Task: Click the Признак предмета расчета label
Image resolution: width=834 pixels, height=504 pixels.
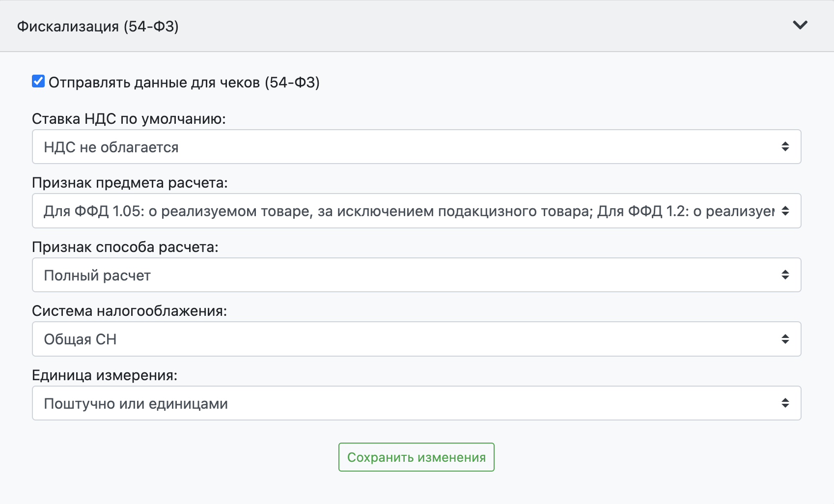Action: click(130, 183)
